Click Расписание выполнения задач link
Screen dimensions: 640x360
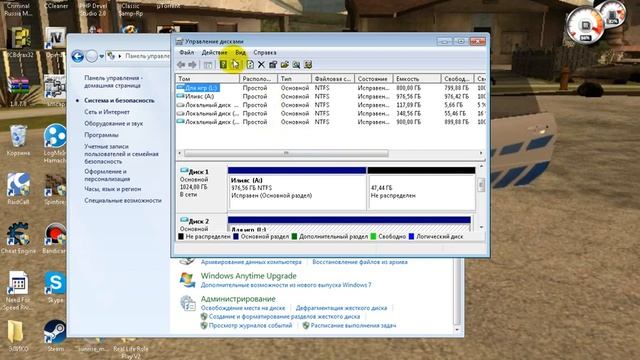coord(353,326)
